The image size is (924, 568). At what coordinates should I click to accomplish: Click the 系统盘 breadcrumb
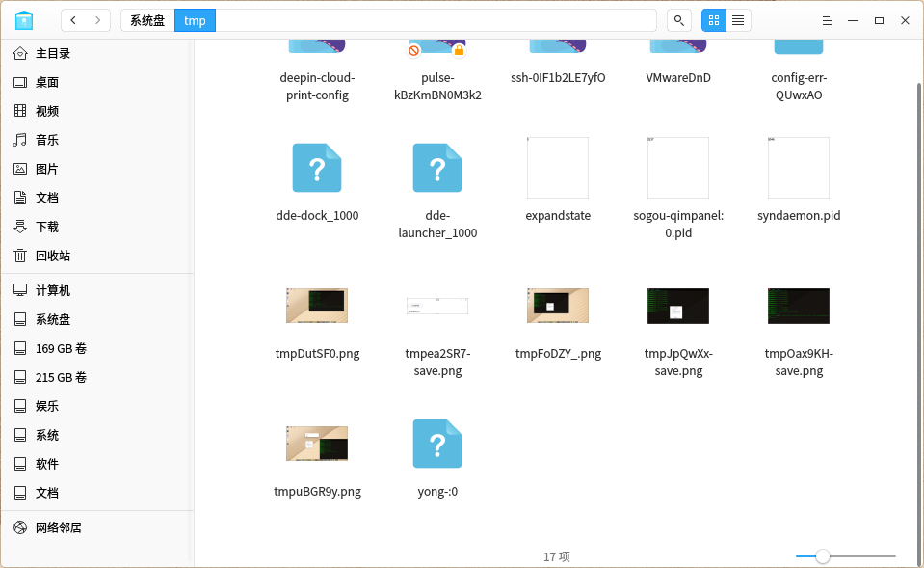pyautogui.click(x=147, y=20)
